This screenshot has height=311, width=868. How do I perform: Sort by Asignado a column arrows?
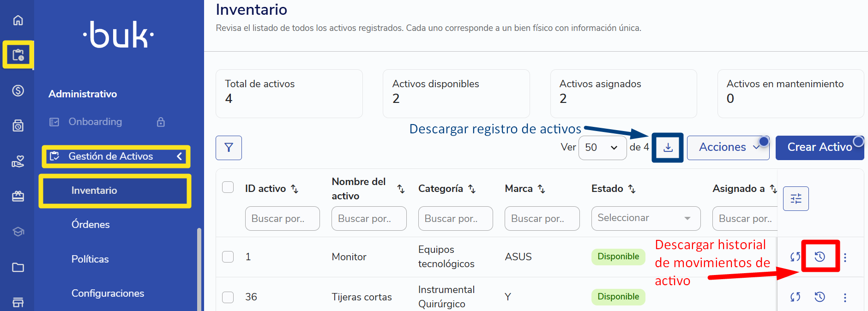point(773,189)
